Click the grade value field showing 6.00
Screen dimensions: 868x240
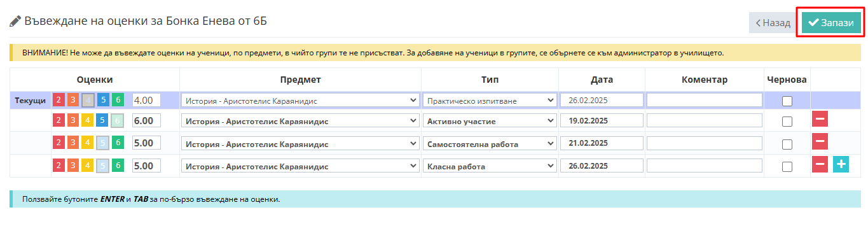pos(146,121)
